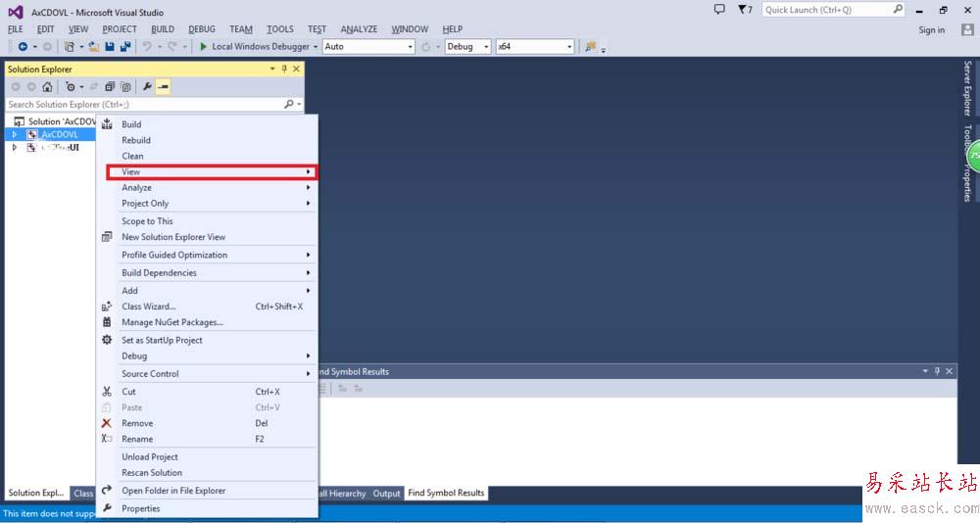Toggle Preview Selected Items in Solution Explorer

163,87
